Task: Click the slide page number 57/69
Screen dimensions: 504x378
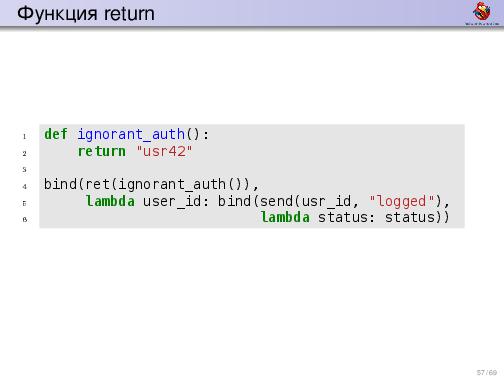Action: click(487, 372)
